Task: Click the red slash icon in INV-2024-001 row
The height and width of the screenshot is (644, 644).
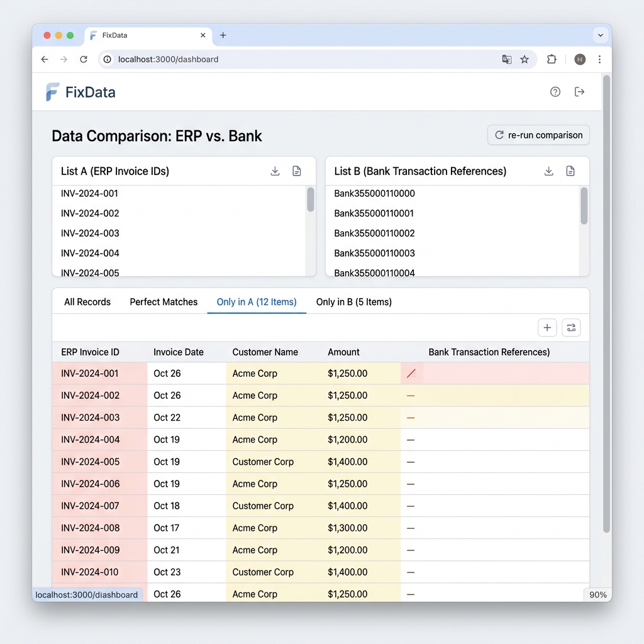Action: tap(411, 374)
